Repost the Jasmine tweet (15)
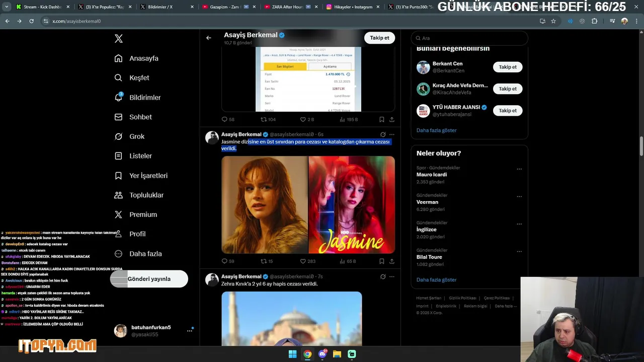The width and height of the screenshot is (644, 362). tap(267, 261)
